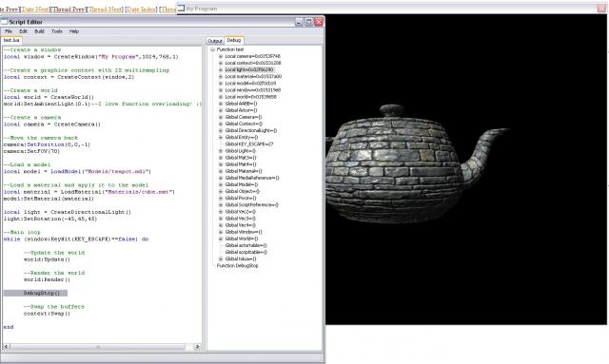Click the Date Next link
Viewport: 609px width, 364px height.
[x=35, y=9]
